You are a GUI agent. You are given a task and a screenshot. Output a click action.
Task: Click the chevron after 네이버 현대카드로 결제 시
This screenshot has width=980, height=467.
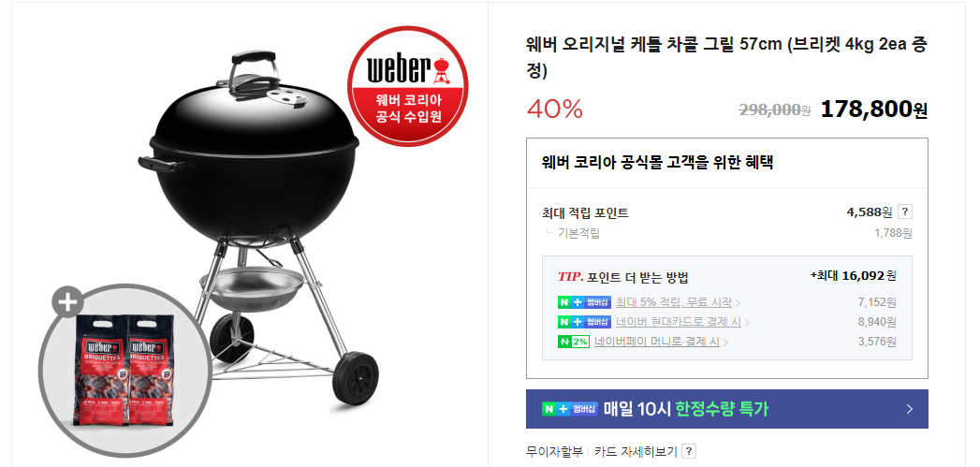coord(747,323)
